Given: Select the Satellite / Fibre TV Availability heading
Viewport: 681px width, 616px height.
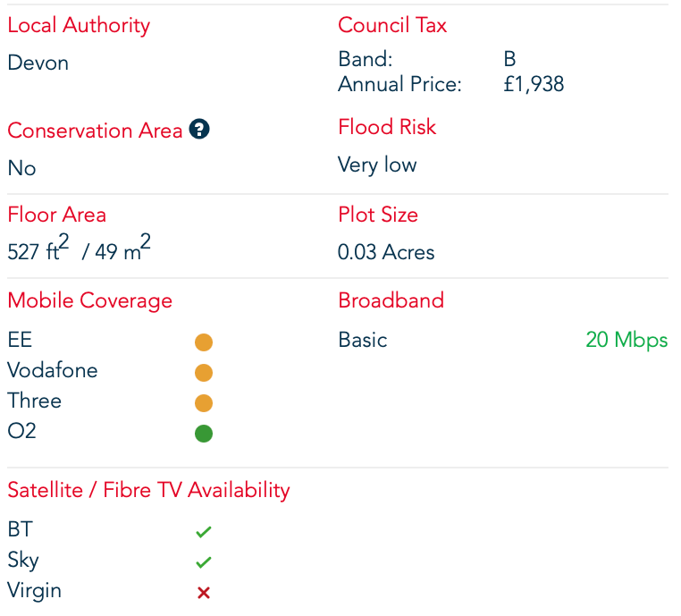Looking at the screenshot, I should (148, 491).
